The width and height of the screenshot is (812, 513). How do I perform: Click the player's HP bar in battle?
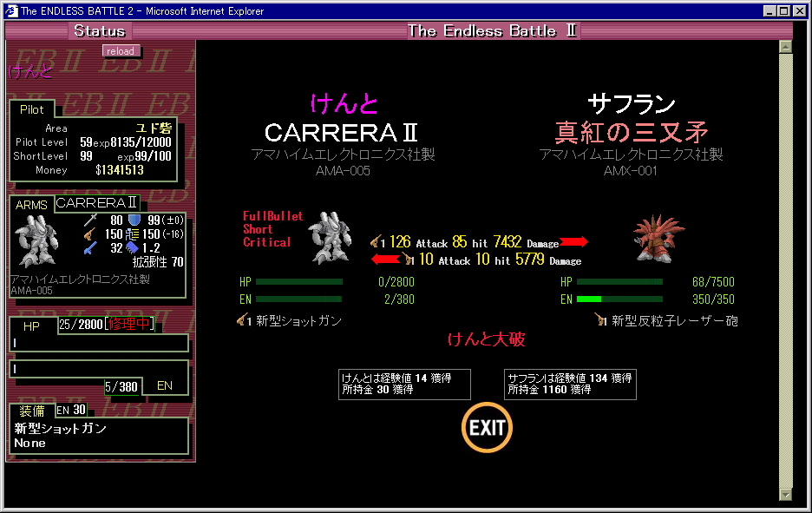pos(299,282)
